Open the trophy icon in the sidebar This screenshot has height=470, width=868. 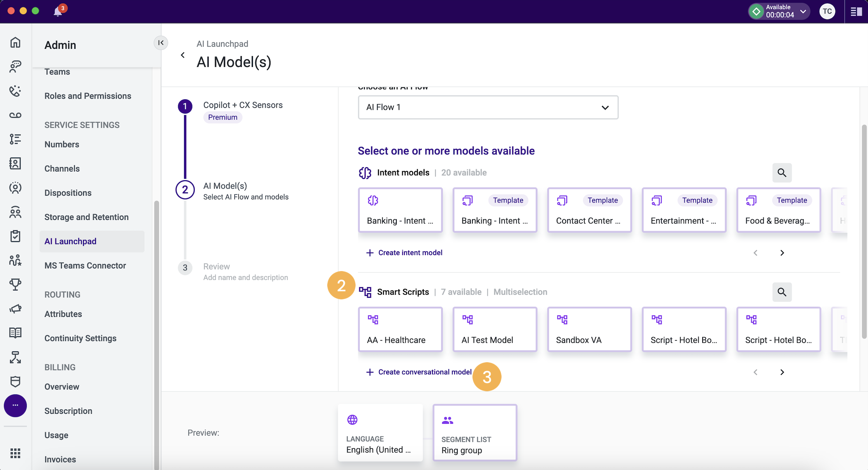15,284
